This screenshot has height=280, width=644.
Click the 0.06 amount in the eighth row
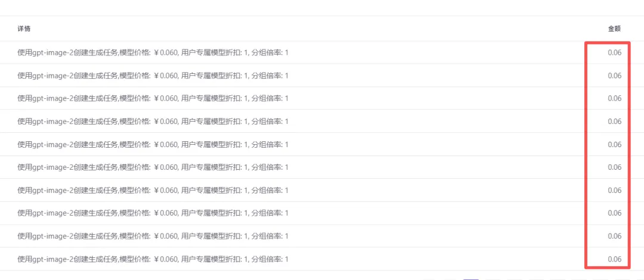tap(614, 213)
